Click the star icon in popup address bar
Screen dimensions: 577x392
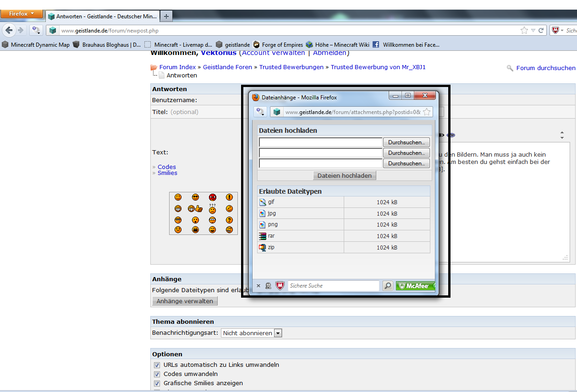[x=427, y=112]
